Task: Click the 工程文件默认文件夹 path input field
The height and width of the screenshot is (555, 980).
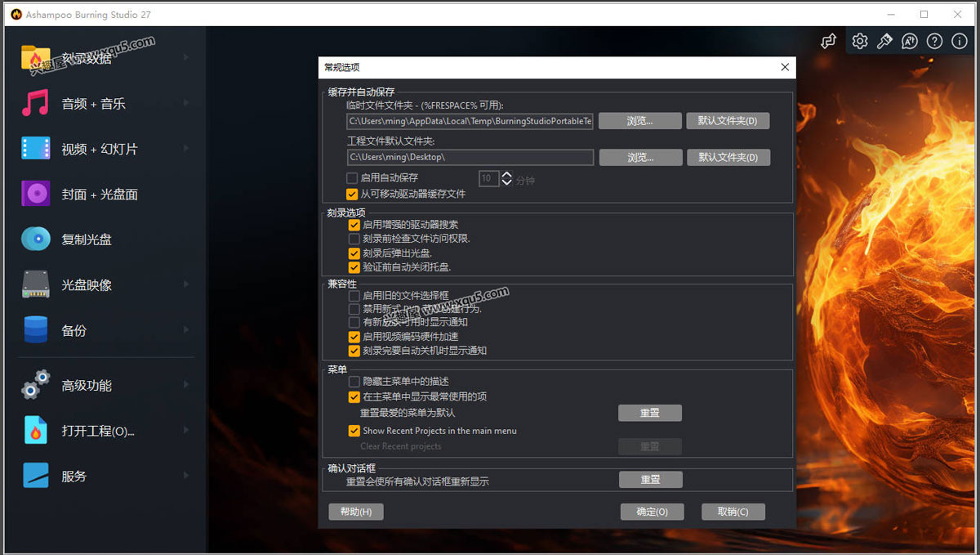Action: (x=470, y=157)
